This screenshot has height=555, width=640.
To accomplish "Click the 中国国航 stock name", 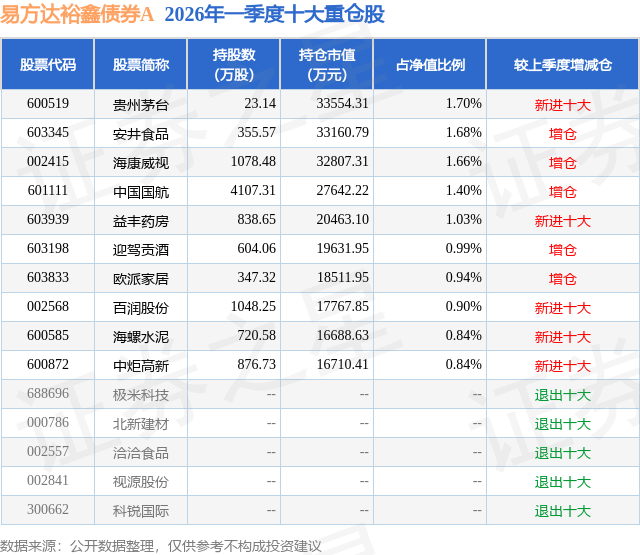I will pyautogui.click(x=141, y=192).
